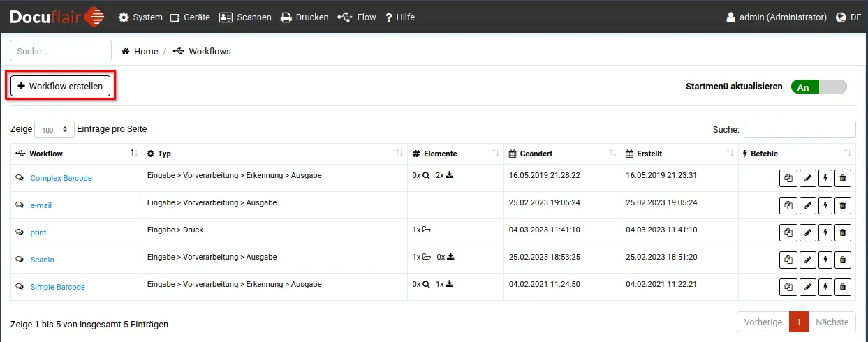Click lightning bolt icon for print workflow
868x342 pixels.
(x=825, y=233)
